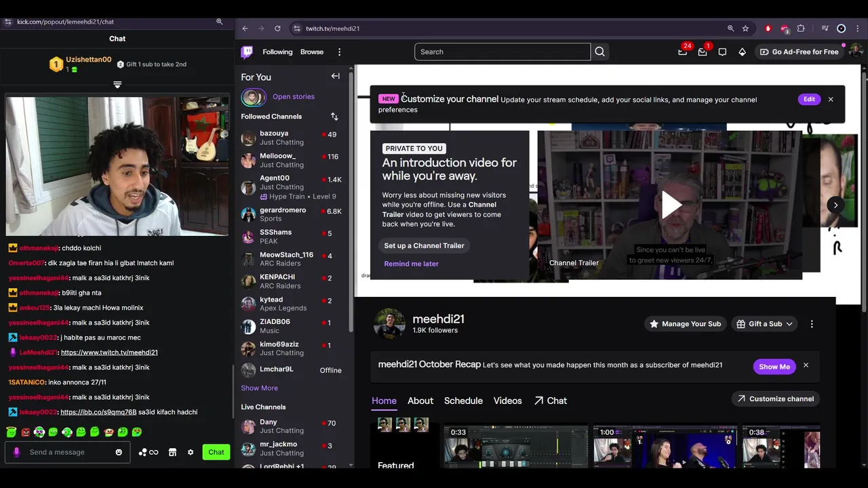Image resolution: width=868 pixels, height=488 pixels.
Task: Click the zoom magnifier in Twitch address bar
Action: [x=730, y=28]
